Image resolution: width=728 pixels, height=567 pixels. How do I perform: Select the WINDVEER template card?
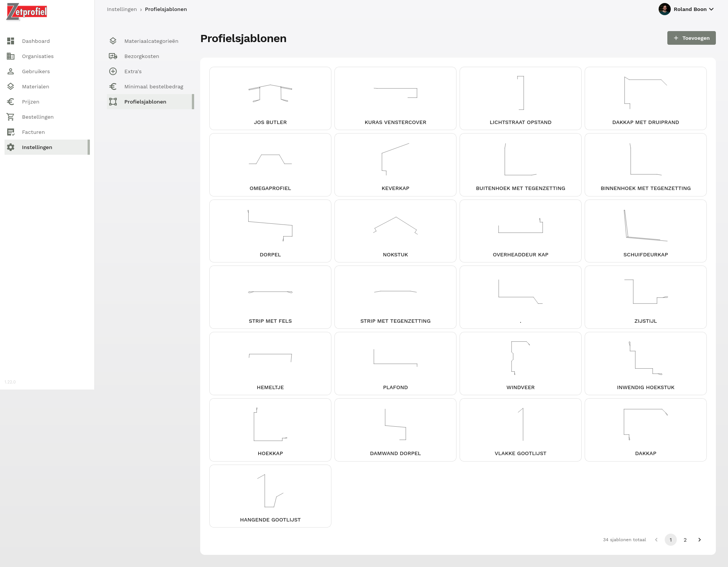click(x=521, y=363)
